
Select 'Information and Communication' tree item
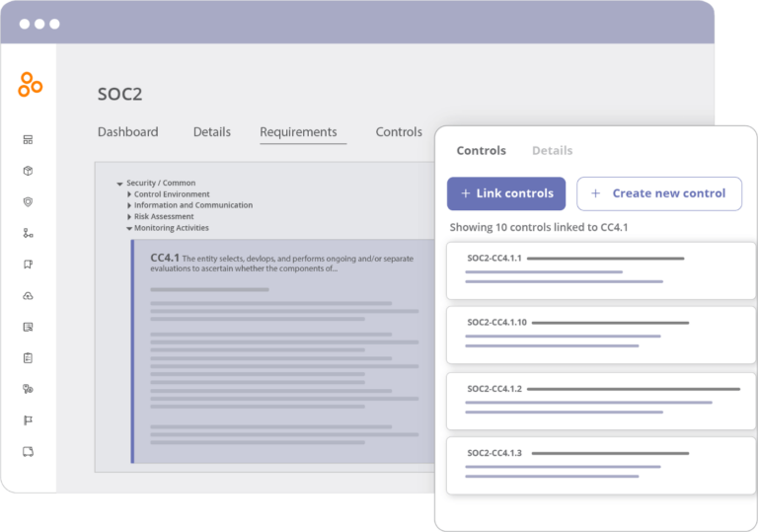pos(193,205)
